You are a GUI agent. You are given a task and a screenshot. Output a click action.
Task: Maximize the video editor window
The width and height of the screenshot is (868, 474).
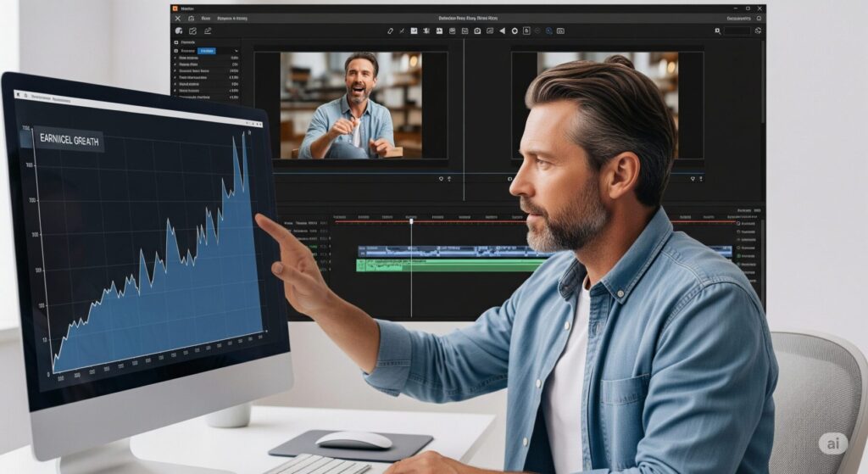coord(748,8)
